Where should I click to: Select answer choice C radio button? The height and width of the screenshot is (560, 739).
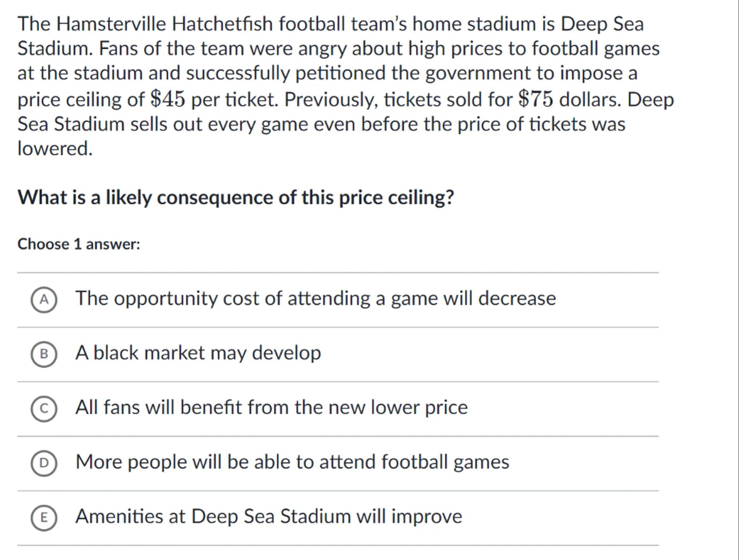[x=44, y=408]
